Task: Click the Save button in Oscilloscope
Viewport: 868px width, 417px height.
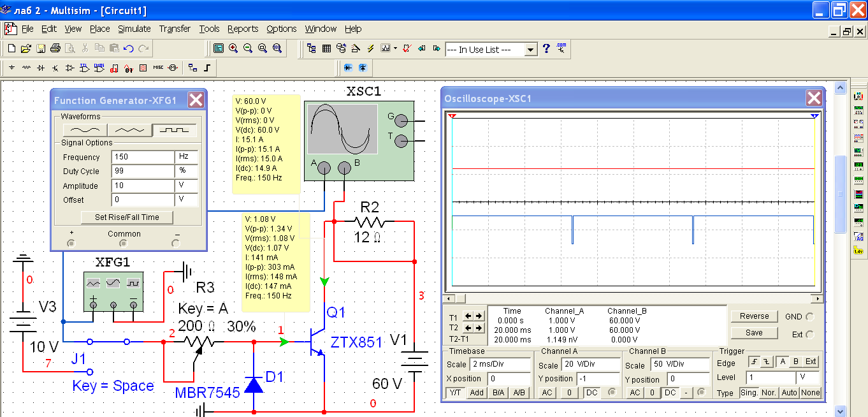Action: 754,333
